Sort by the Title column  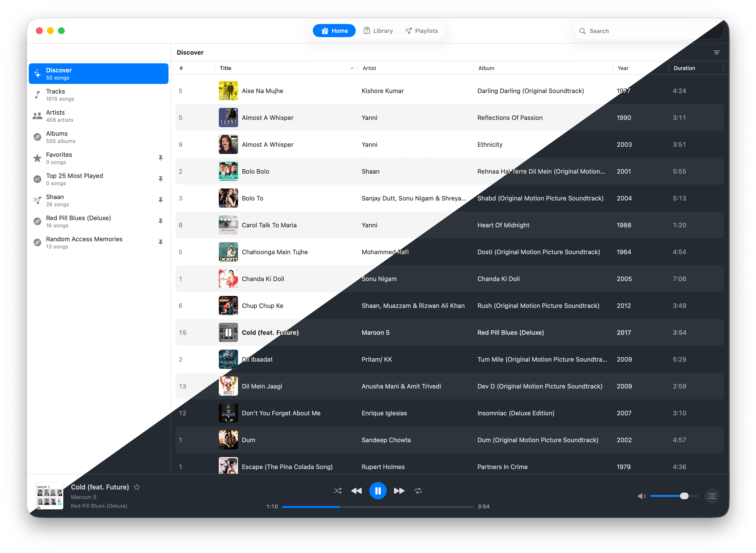click(286, 68)
